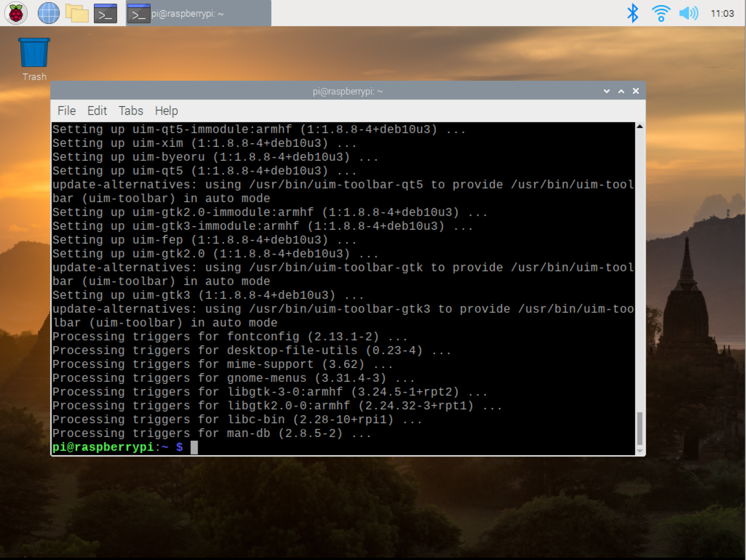Open the Bluetooth tray menu

coord(632,13)
